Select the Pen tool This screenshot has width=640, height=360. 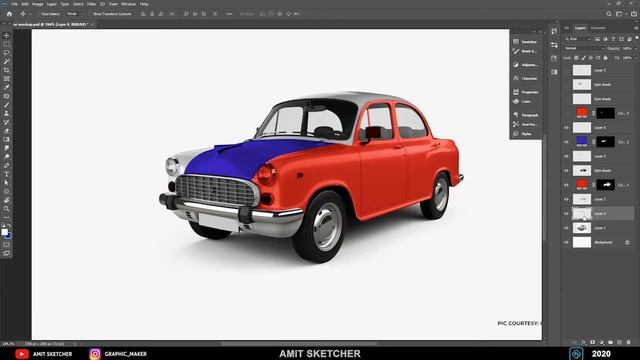[7, 166]
